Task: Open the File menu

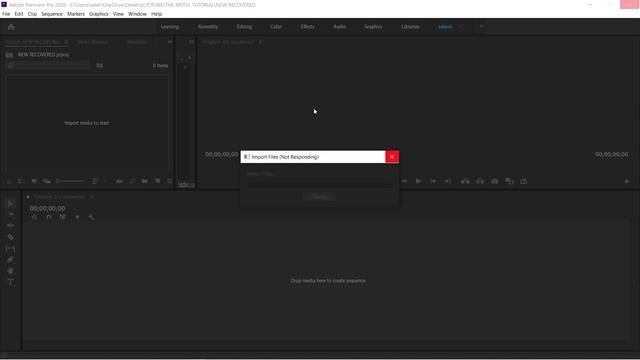Action: [6, 14]
